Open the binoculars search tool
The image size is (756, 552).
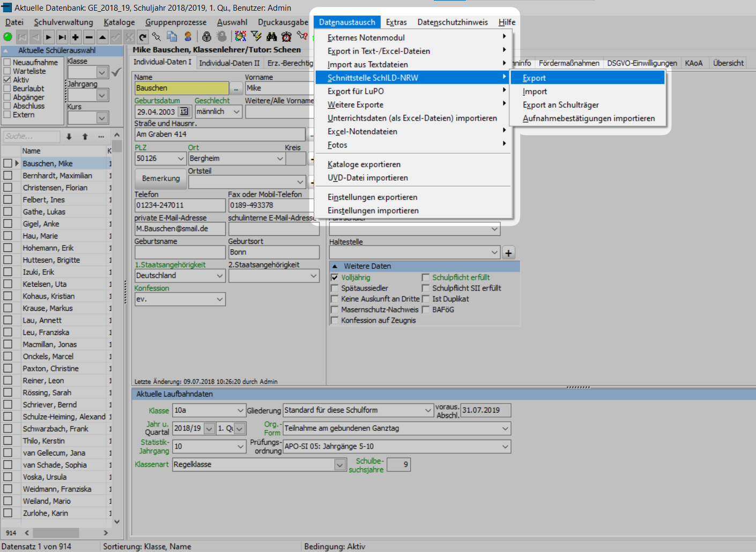(272, 36)
